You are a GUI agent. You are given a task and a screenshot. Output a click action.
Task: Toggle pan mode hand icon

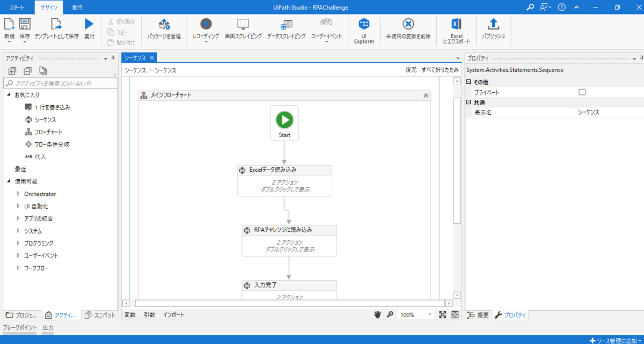click(378, 314)
